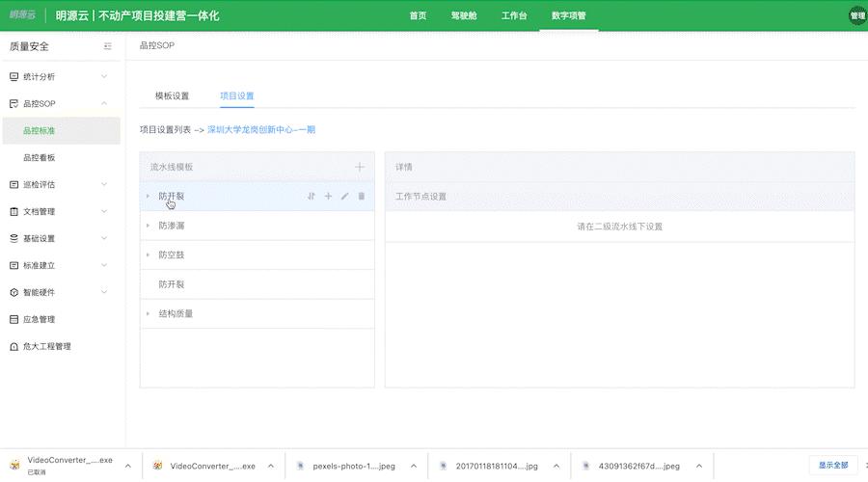Switch to the 模板设置 tab
Image resolution: width=868 pixels, height=482 pixels.
tap(172, 96)
